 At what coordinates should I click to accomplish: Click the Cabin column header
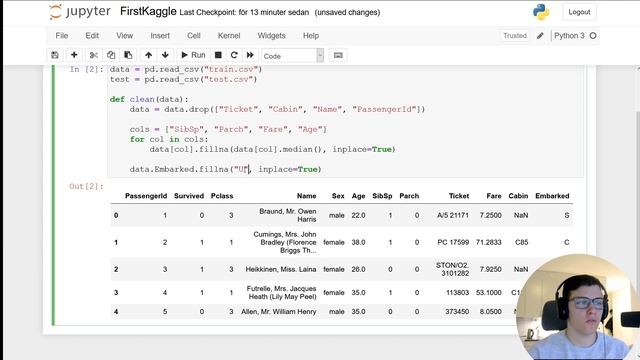[518, 196]
